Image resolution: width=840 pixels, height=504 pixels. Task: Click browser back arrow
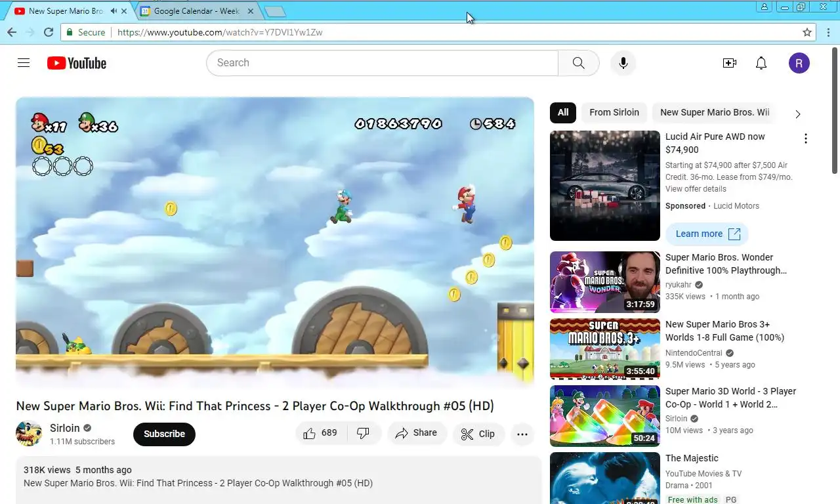coord(12,32)
